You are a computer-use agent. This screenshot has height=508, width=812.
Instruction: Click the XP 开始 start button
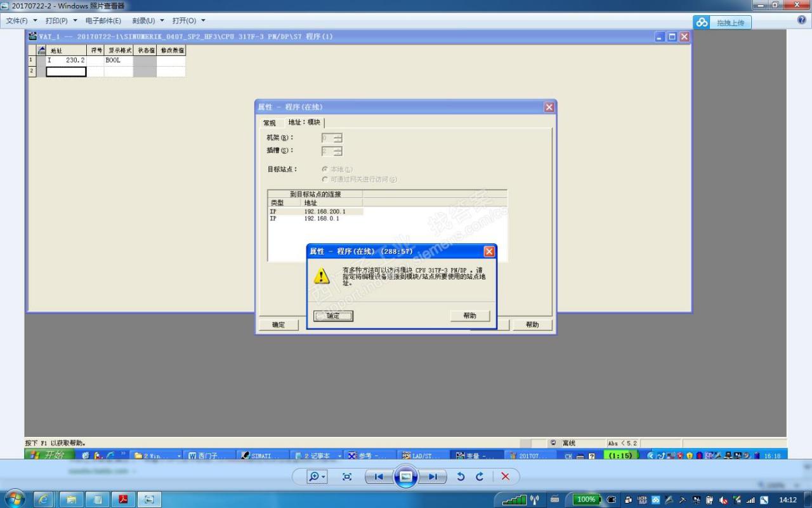[49, 455]
